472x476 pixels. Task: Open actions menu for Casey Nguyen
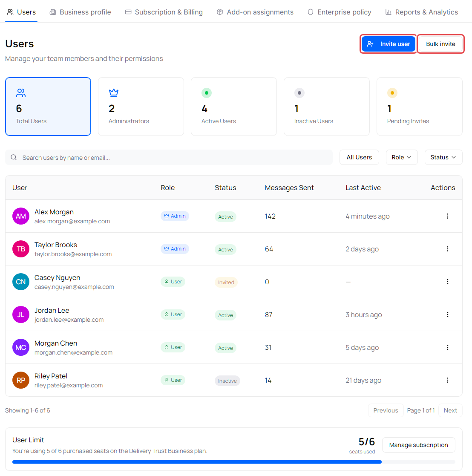coord(447,282)
